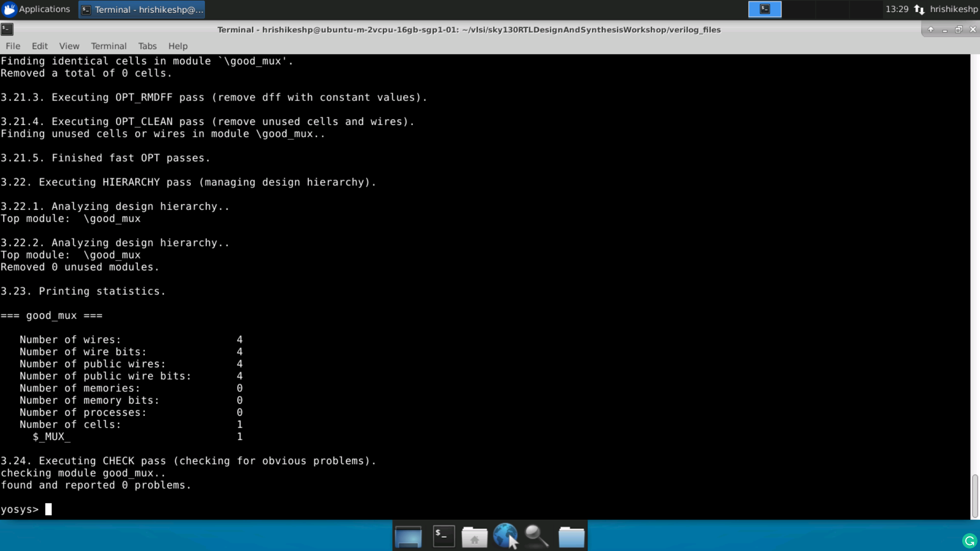Open the View menu
This screenshot has width=980, height=551.
pyautogui.click(x=69, y=46)
